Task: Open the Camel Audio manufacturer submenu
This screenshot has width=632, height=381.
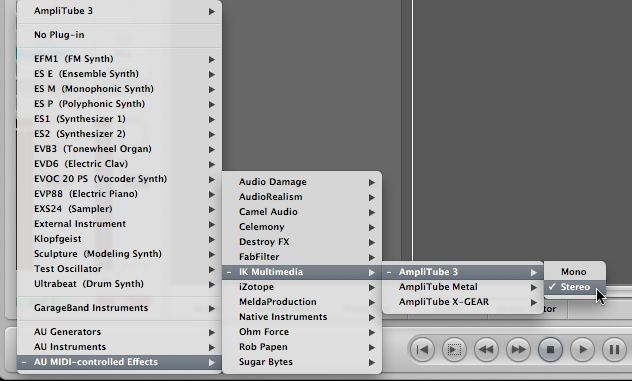Action: [x=302, y=212]
